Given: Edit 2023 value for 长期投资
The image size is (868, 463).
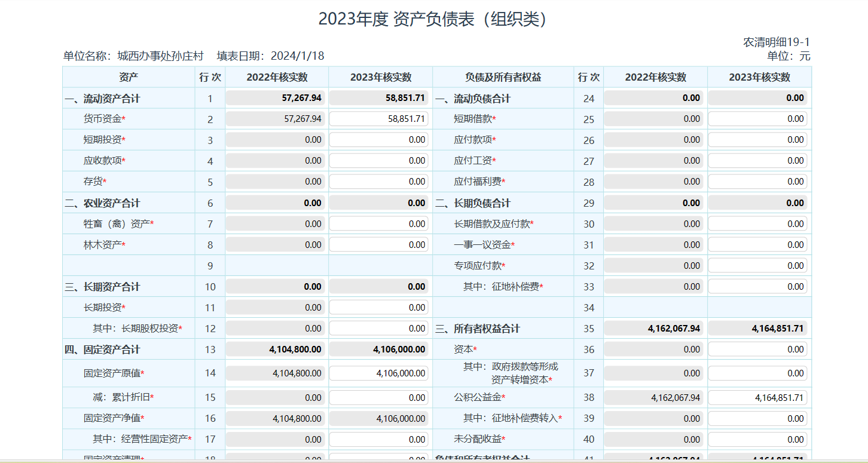Looking at the screenshot, I should pos(378,307).
